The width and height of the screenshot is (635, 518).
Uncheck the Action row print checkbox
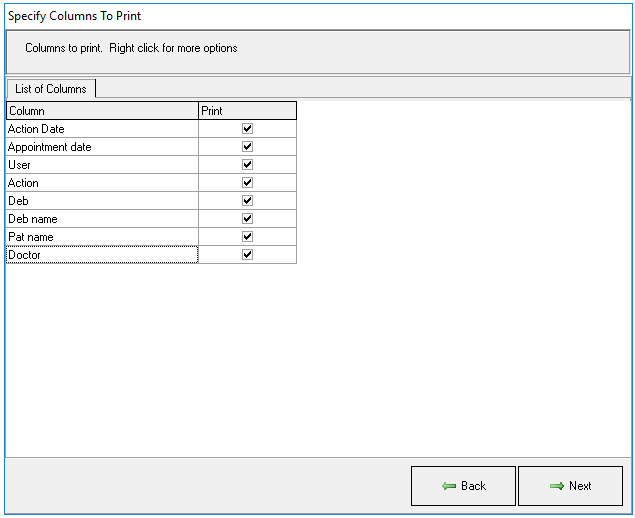(x=248, y=183)
